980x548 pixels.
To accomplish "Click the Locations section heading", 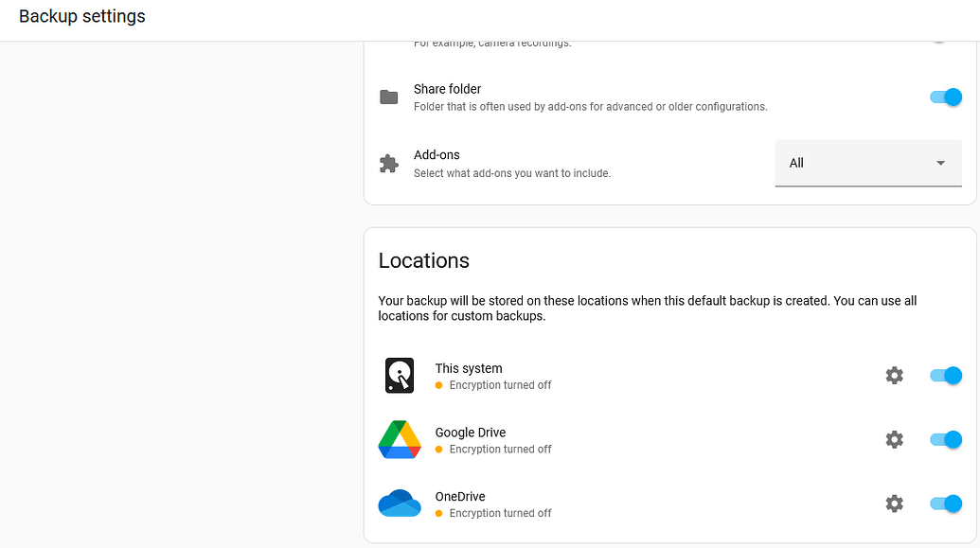I will [x=423, y=260].
